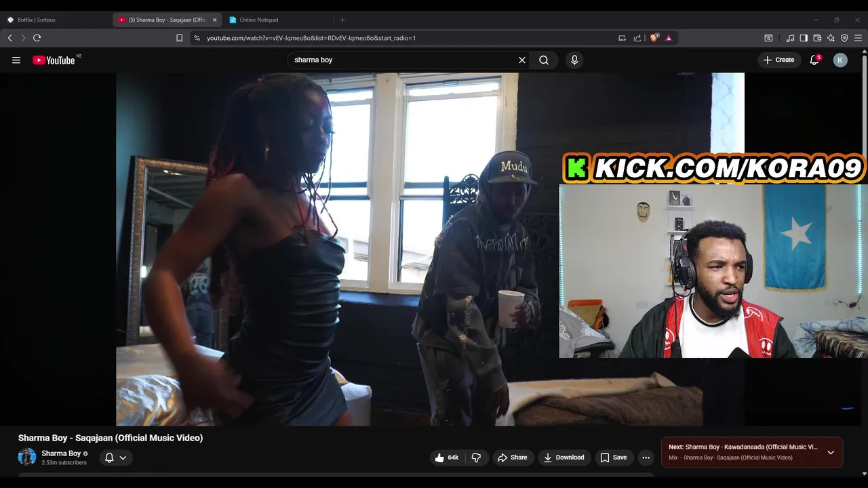
Task: Click the Download button
Action: 564,457
